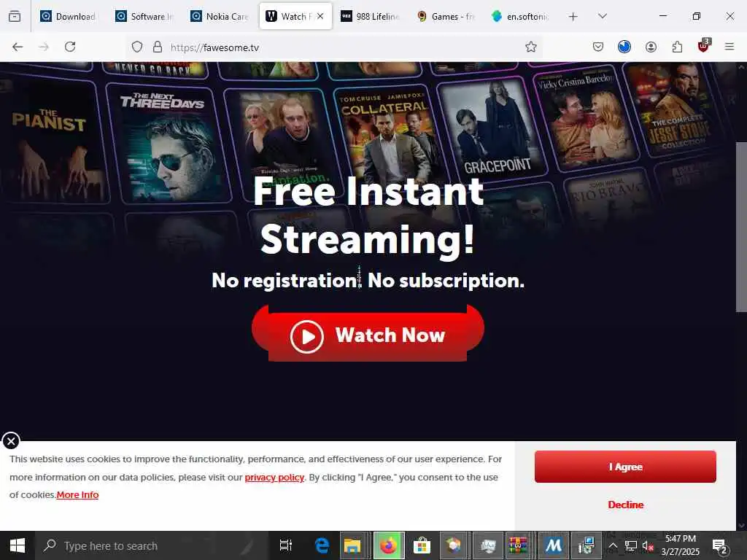This screenshot has width=747, height=560.
Task: Show hidden system tray icons
Action: (613, 545)
